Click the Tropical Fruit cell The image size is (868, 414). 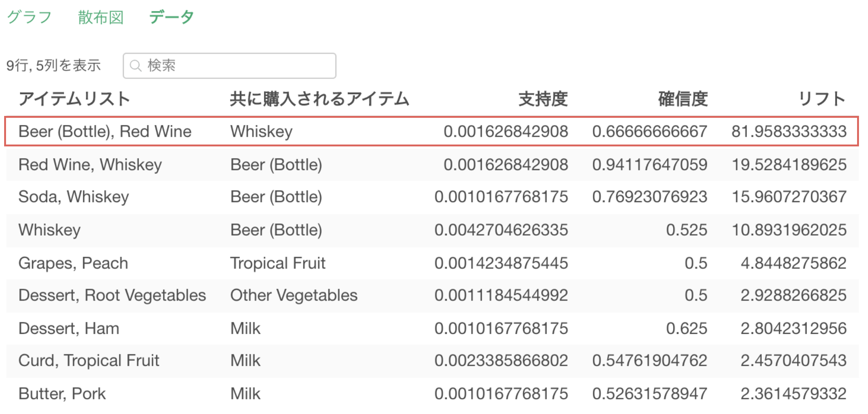[278, 263]
